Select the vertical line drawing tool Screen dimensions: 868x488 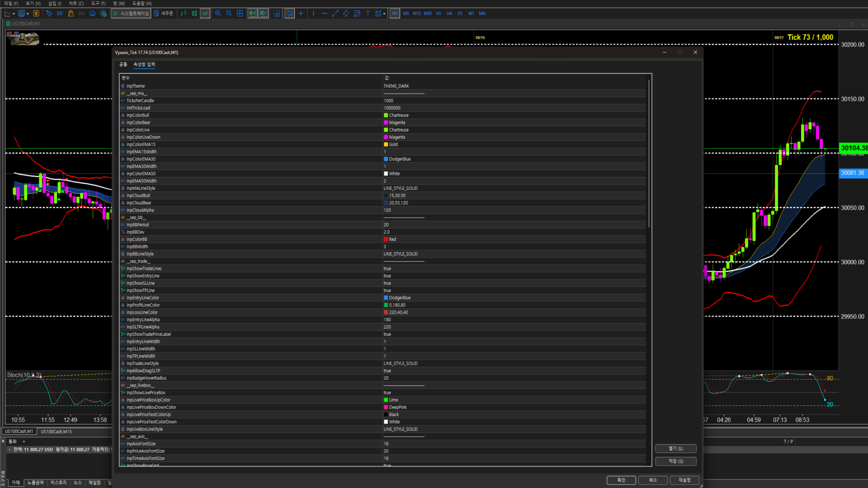coord(313,14)
